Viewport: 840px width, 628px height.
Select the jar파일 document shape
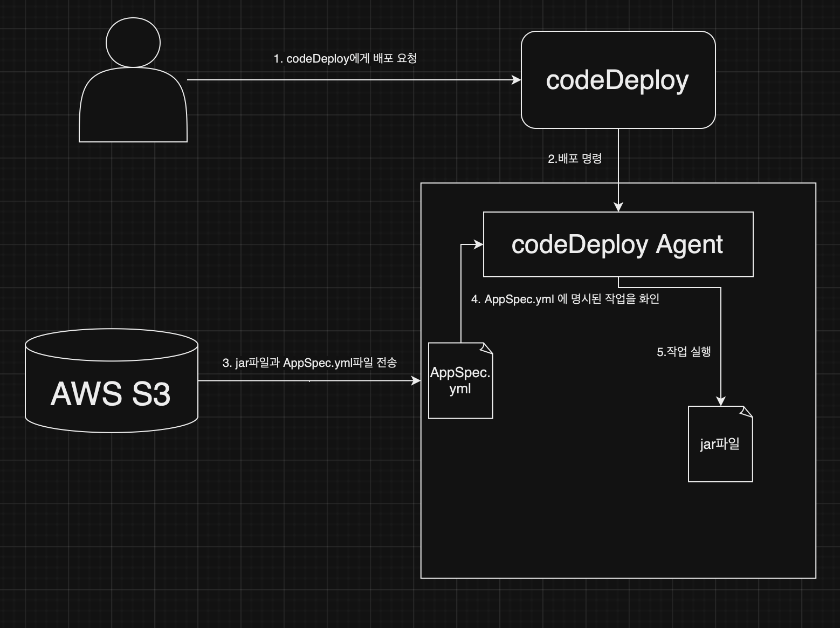(x=720, y=444)
